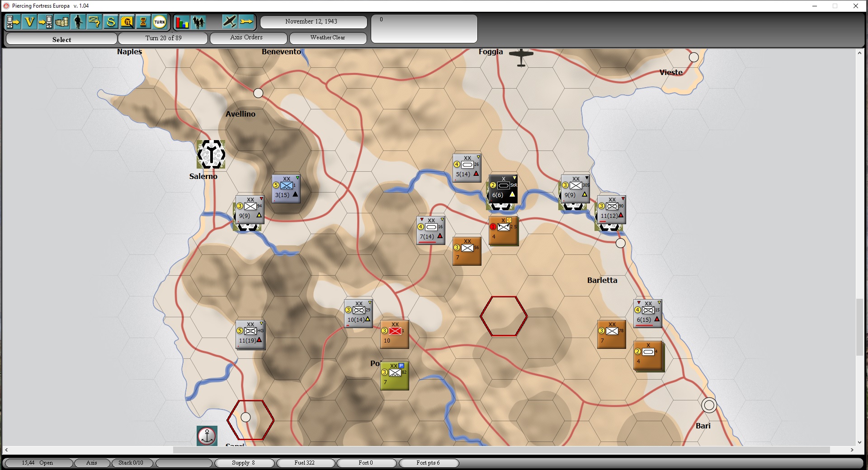Screen dimensions: 868x470
Task: Click the vertical scrollbar up arrow
Action: point(859,53)
